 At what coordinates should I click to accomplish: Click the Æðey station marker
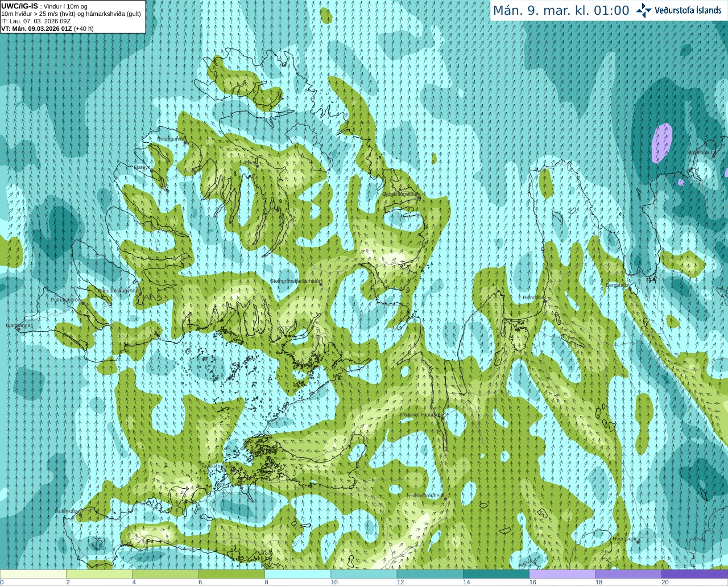click(x=256, y=166)
